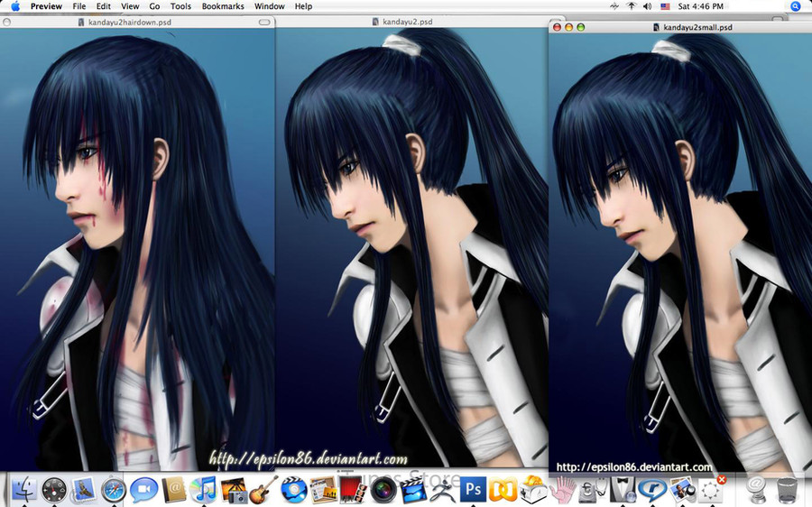This screenshot has height=507, width=812.
Task: Open Photoshop Ps icon in Dock
Action: [x=473, y=489]
